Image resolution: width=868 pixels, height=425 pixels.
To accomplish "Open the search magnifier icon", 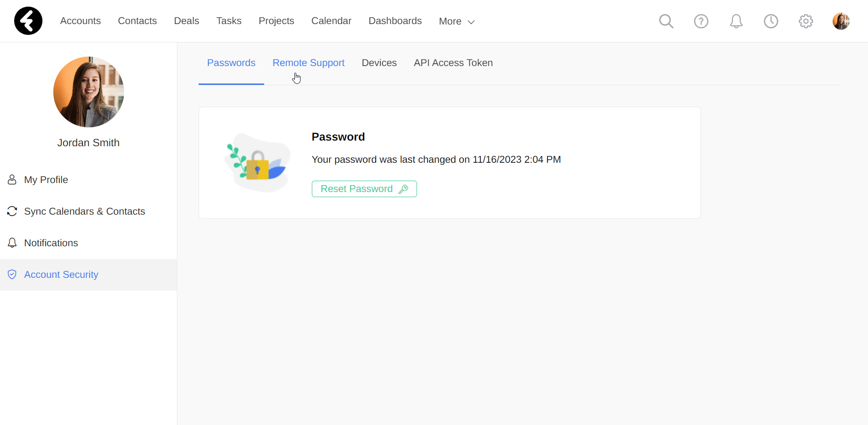I will 666,21.
